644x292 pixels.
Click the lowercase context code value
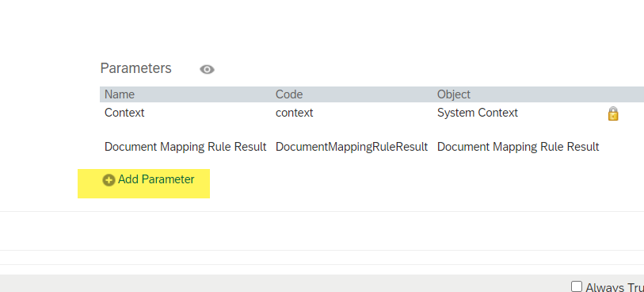click(x=294, y=113)
